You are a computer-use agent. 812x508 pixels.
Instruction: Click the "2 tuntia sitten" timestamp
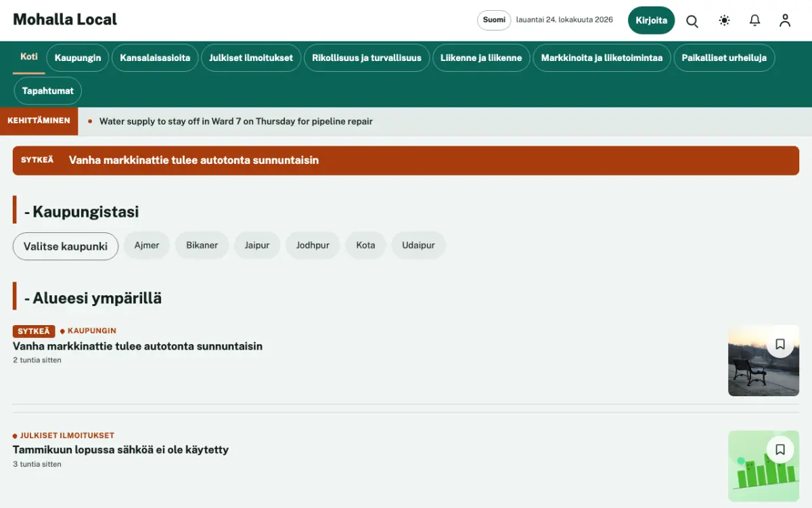[x=37, y=360]
